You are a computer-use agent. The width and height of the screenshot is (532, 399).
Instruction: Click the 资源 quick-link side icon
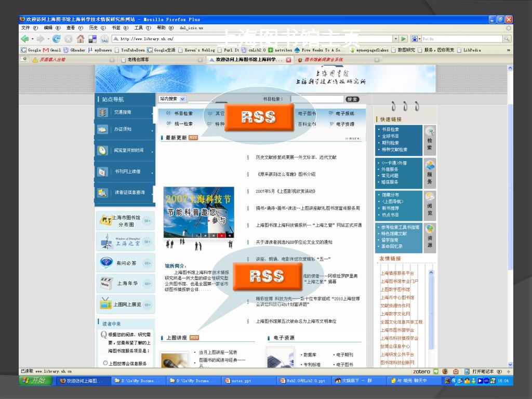tap(430, 238)
